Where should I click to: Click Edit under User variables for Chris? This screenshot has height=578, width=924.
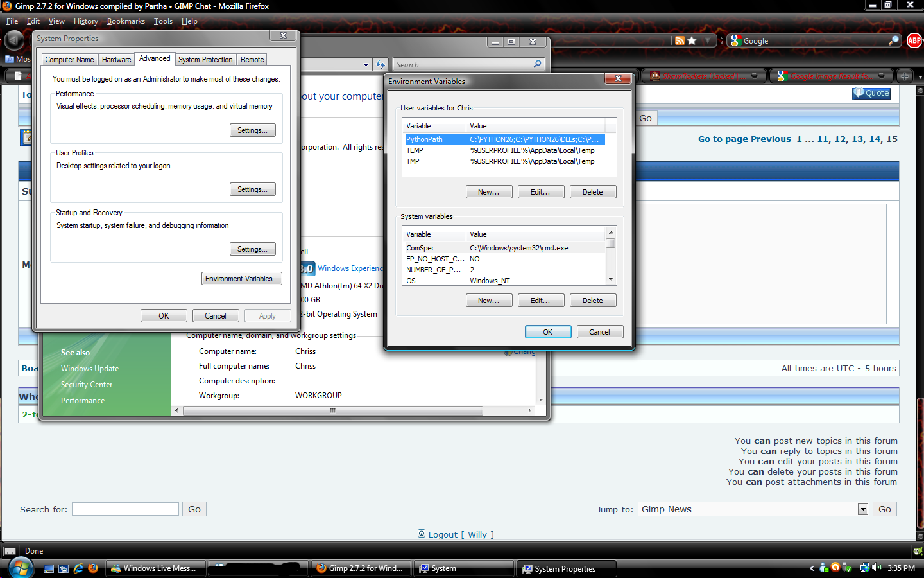click(541, 192)
